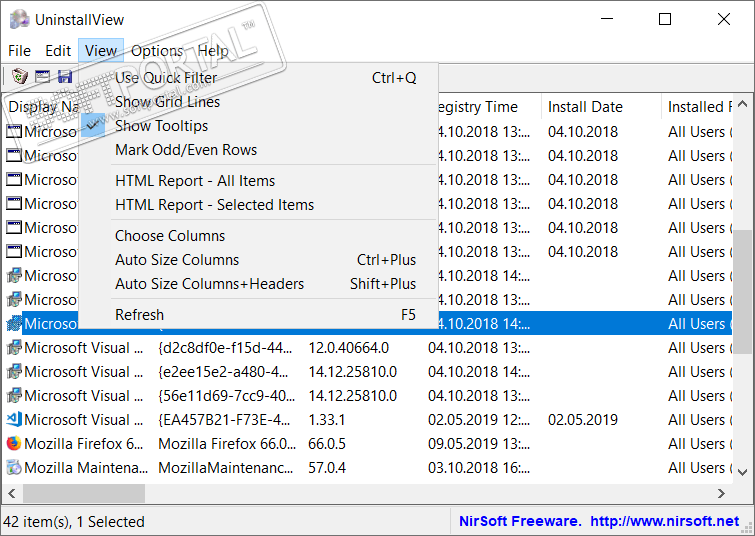Click the installer icon of the highlighted row
The width and height of the screenshot is (755, 536).
(14, 323)
